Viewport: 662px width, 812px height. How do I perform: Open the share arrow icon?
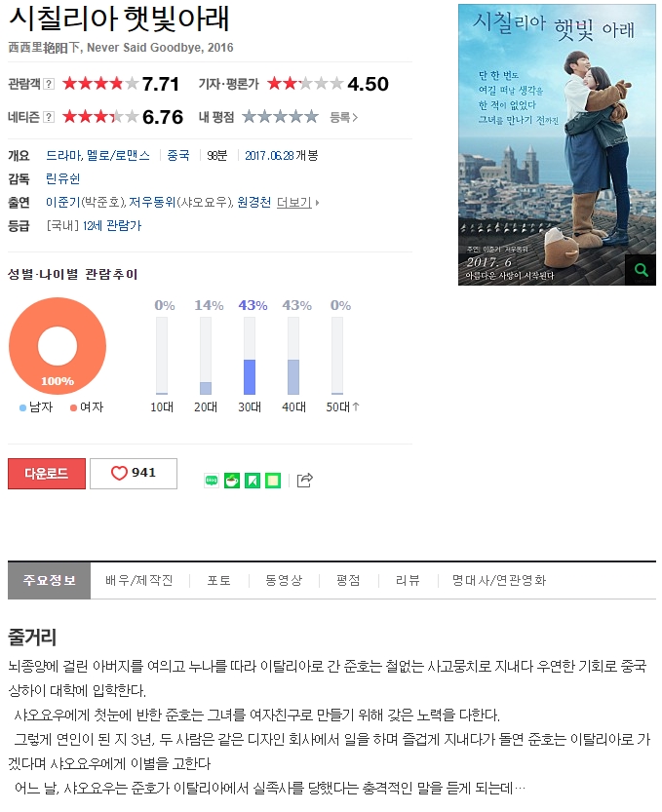(x=305, y=481)
